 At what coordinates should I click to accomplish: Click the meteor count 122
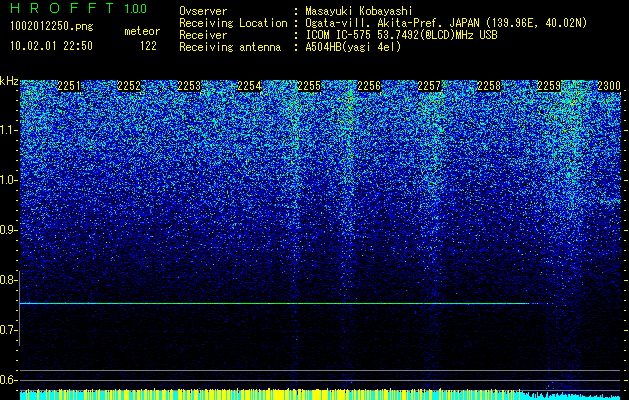point(148,46)
